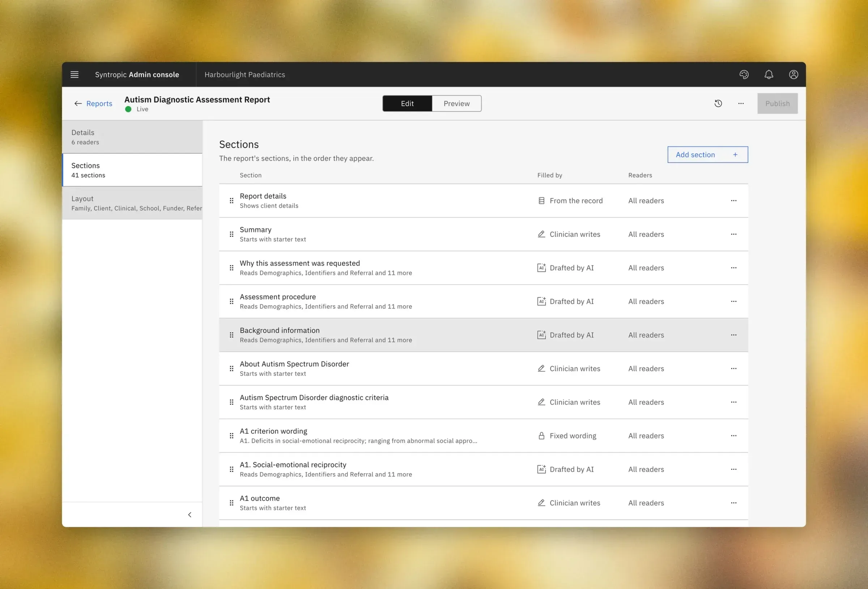
Task: Open the Autism Spectrum Disorder diagnostic criteria section
Action: (483, 402)
